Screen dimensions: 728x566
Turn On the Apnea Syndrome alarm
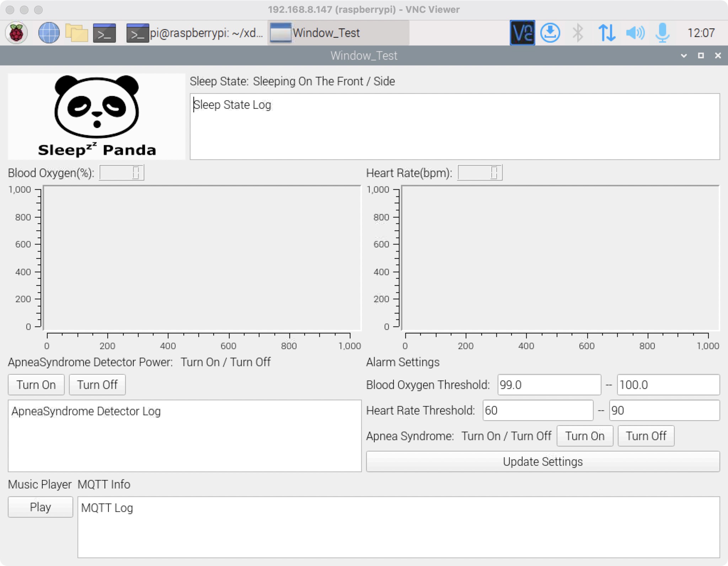tap(585, 436)
